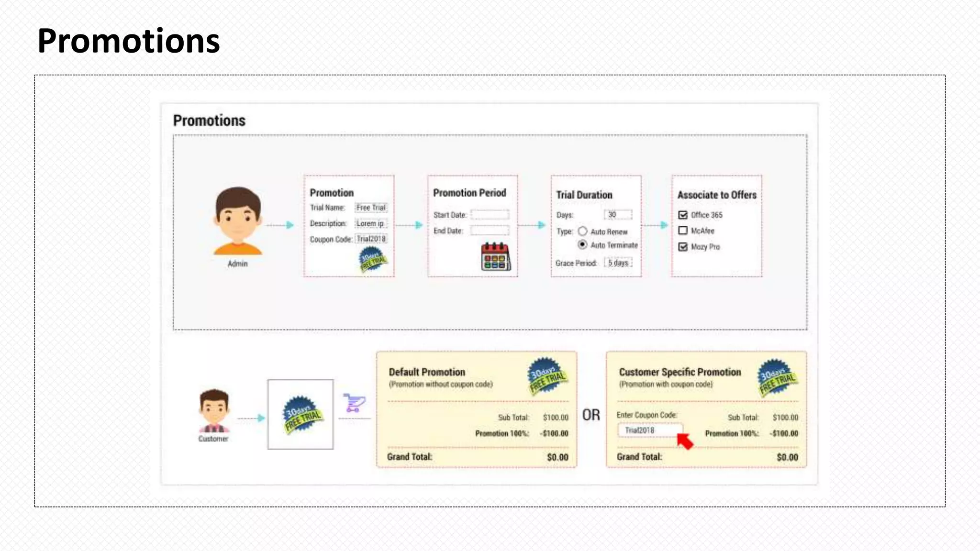Click the calendar icon in Promotion Period
Screen dimensions: 980x551
pos(495,257)
